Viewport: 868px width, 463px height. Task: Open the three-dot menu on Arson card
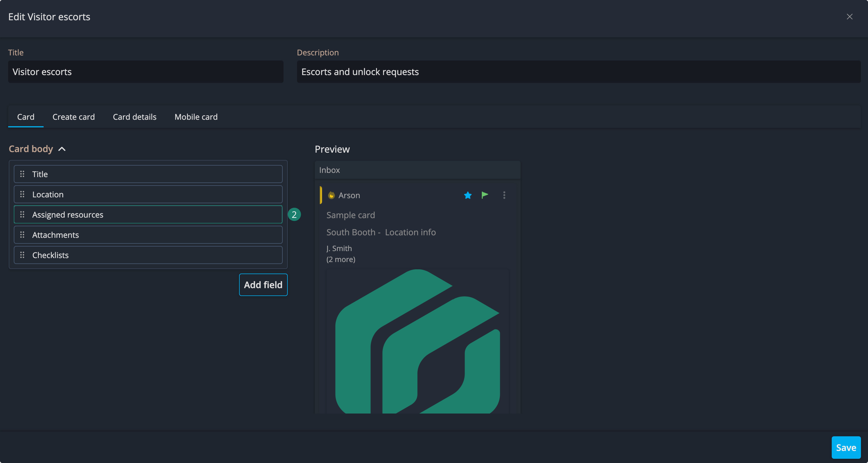504,195
